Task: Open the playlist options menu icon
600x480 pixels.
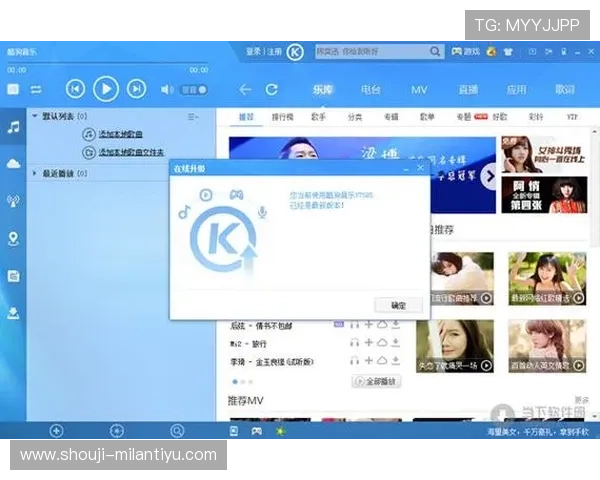Action: point(193,117)
